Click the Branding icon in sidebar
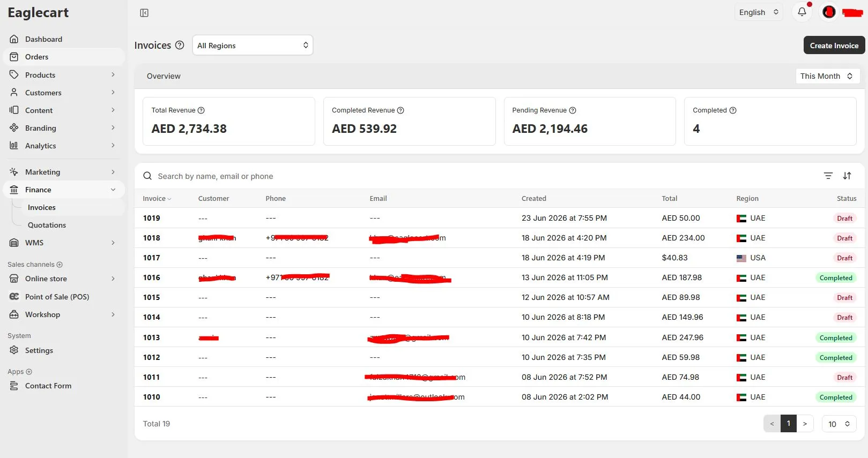The width and height of the screenshot is (868, 458). tap(14, 128)
